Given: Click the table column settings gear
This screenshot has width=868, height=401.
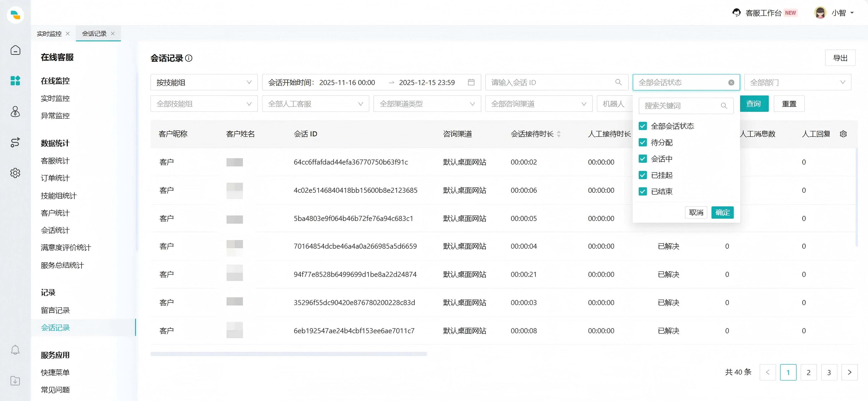Looking at the screenshot, I should click(x=843, y=134).
